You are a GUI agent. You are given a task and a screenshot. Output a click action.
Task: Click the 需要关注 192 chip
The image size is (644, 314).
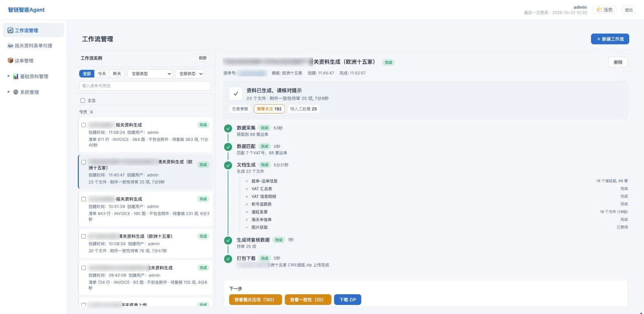[269, 109]
